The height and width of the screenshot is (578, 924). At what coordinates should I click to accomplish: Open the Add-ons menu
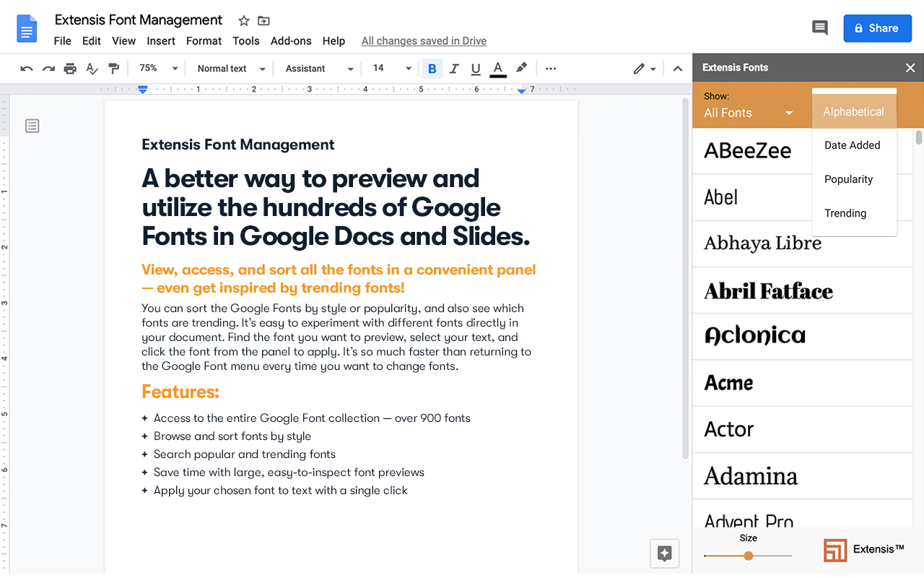tap(291, 41)
